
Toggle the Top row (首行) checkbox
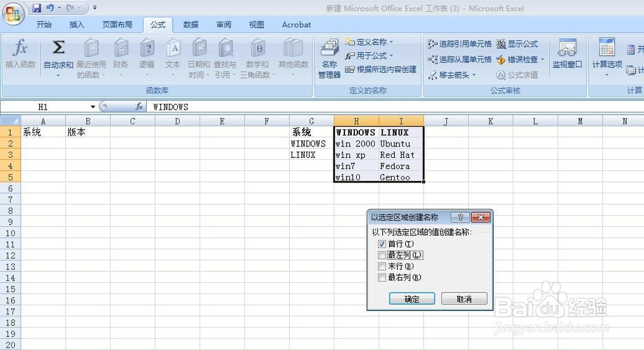(382, 244)
